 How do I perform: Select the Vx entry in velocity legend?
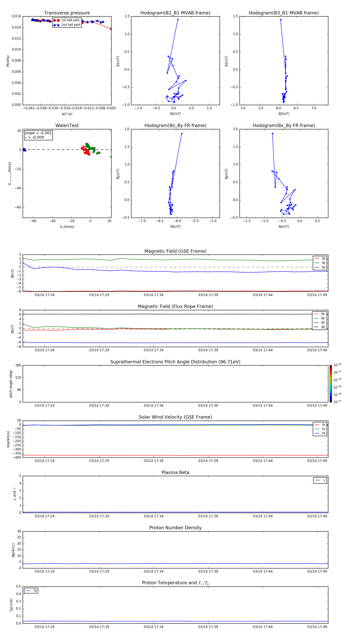(320, 425)
